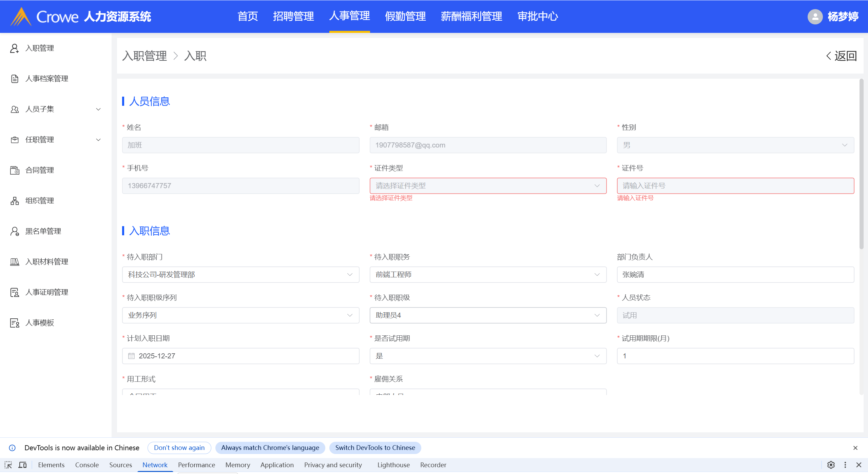Click the inspect element picker icon
The image size is (868, 474).
click(x=8, y=465)
